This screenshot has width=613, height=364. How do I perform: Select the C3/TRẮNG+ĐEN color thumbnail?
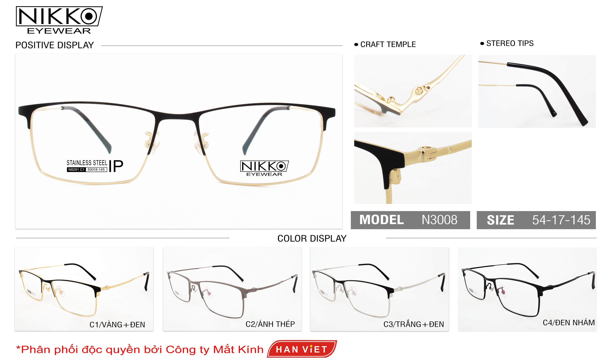(x=379, y=289)
